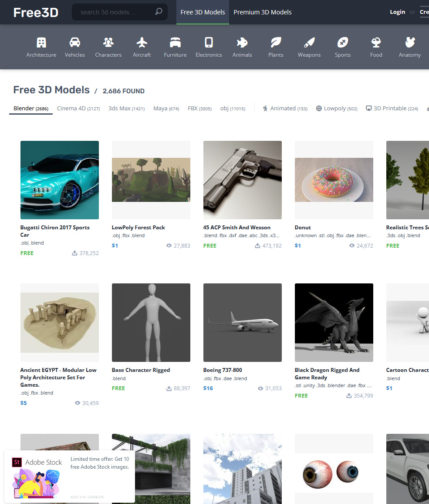Open Boeing 737-800 title link
Screen dimensions: 429x504
(223, 370)
